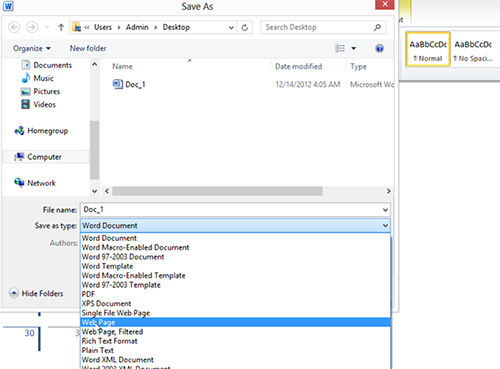The width and height of the screenshot is (500, 369).
Task: Choose Word 97-2003 Template type
Action: point(236,285)
